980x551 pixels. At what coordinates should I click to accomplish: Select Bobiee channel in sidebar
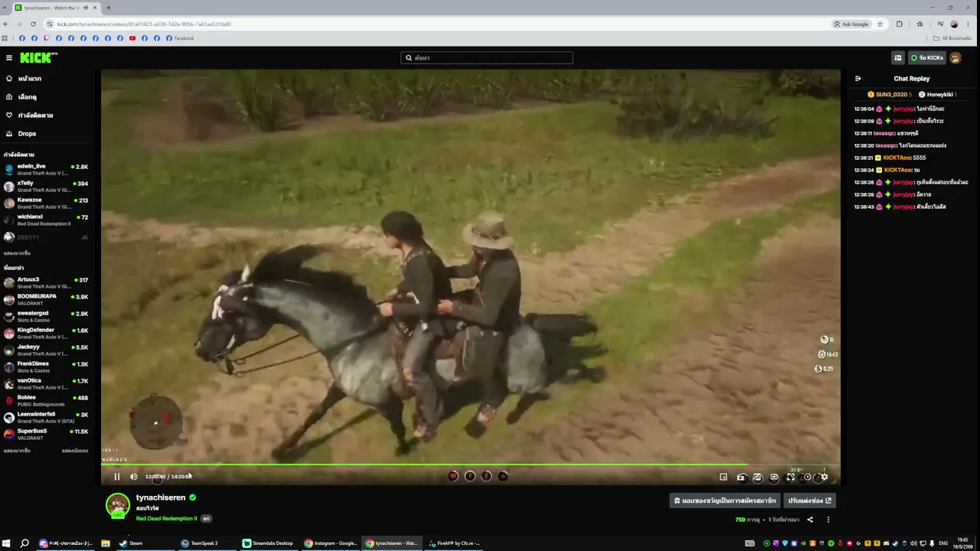point(46,400)
